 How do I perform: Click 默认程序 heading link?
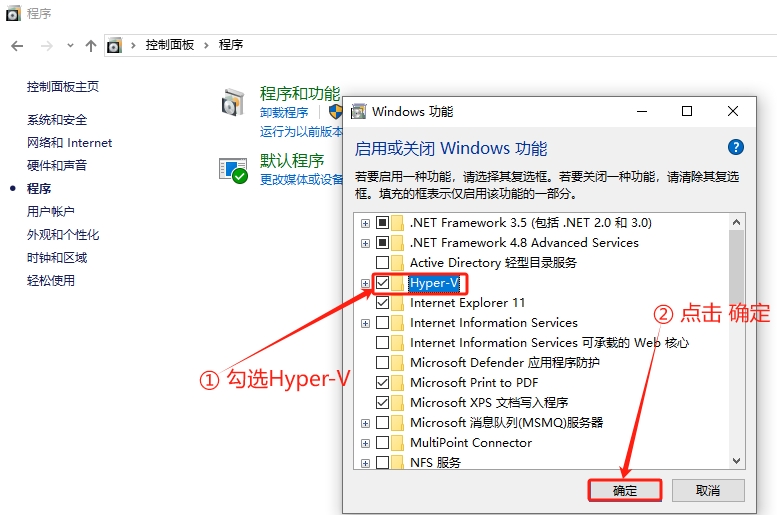pos(292,161)
